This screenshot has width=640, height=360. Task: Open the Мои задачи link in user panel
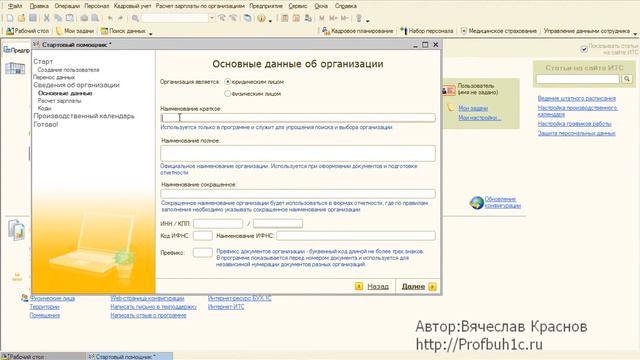[473, 108]
